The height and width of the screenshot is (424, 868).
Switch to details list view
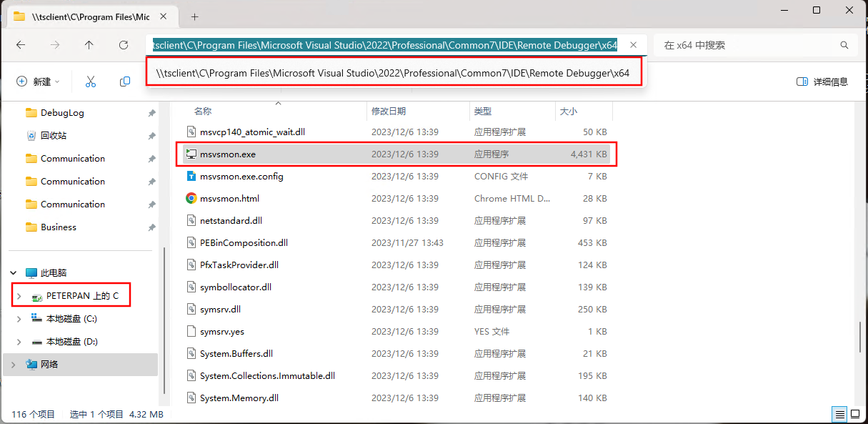click(840, 414)
